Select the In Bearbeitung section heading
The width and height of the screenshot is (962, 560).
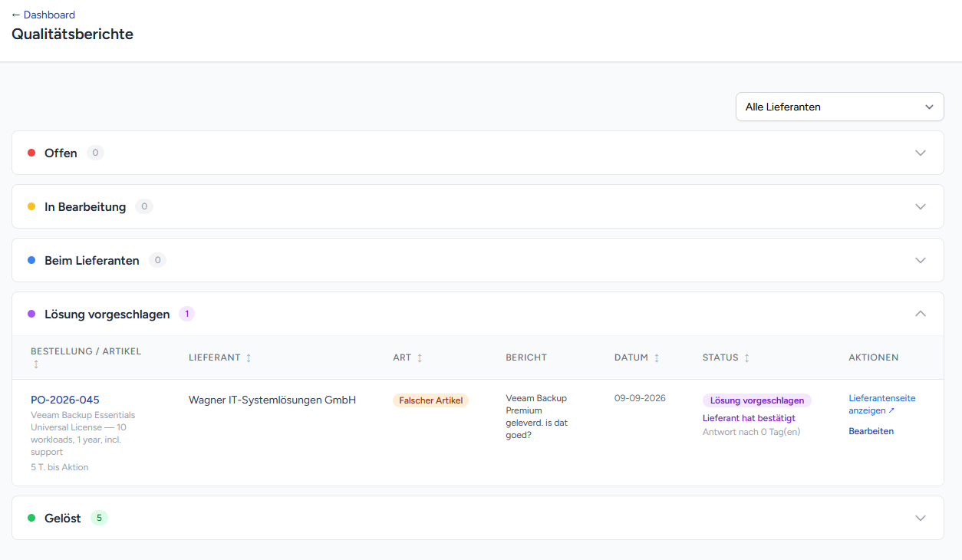coord(85,206)
